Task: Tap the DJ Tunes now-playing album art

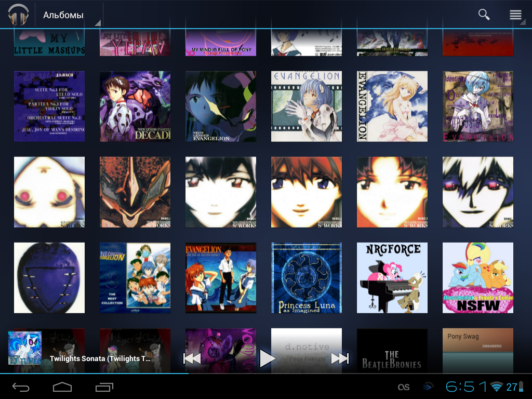Action: 25,348
